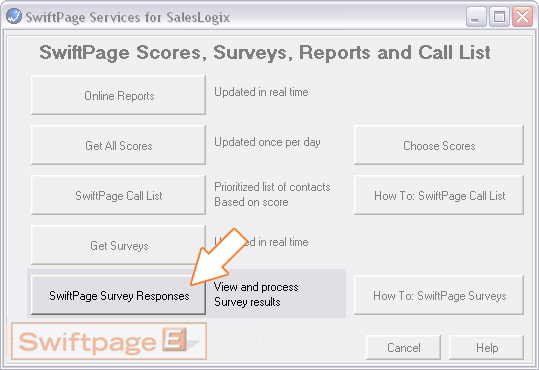The width and height of the screenshot is (539, 370).
Task: Click the 'View and process Survey results' text
Action: tap(256, 294)
